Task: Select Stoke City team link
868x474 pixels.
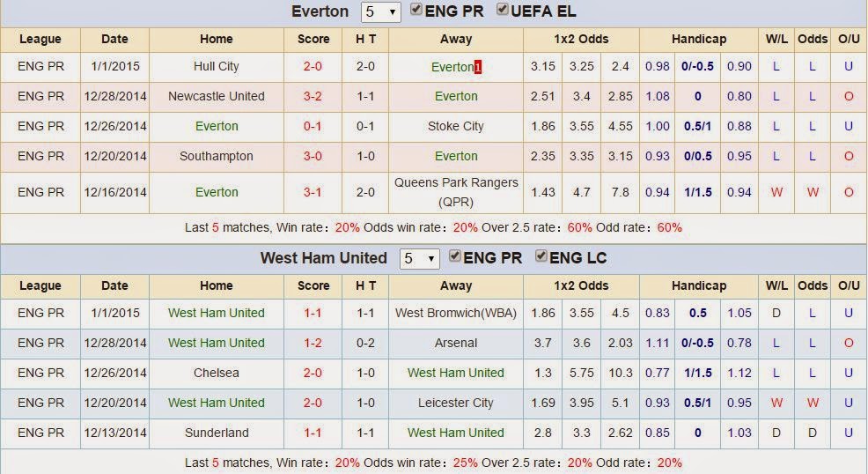Action: [x=455, y=126]
